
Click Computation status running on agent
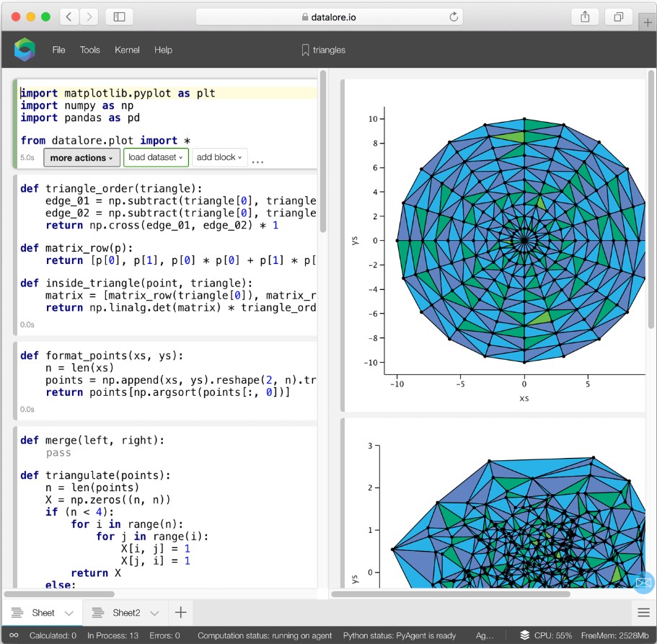[265, 635]
